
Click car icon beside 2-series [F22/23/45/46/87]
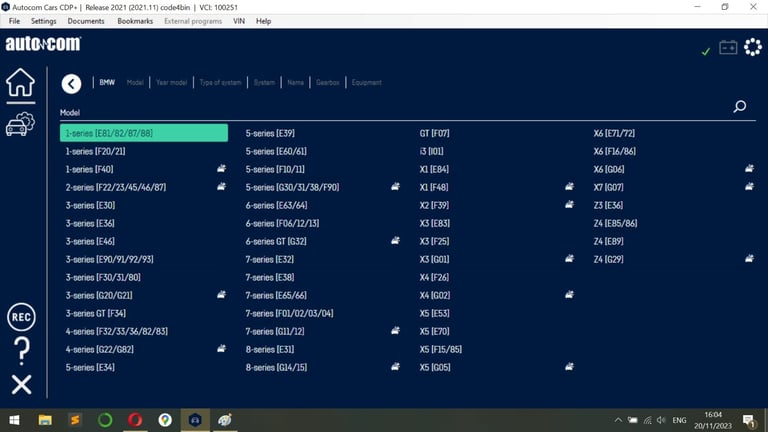(x=221, y=187)
